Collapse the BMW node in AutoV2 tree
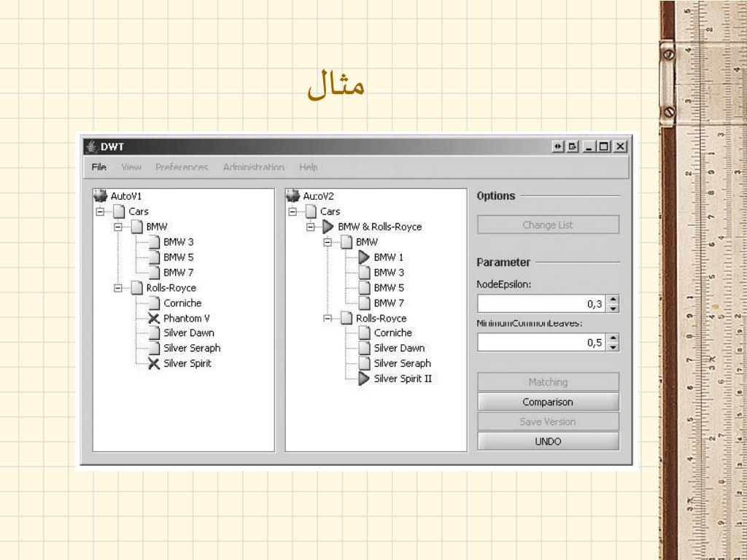Screen dimensions: 747x560 (x=328, y=242)
